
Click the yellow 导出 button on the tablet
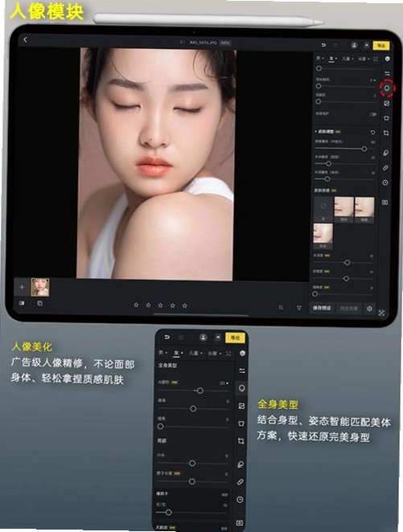click(381, 46)
